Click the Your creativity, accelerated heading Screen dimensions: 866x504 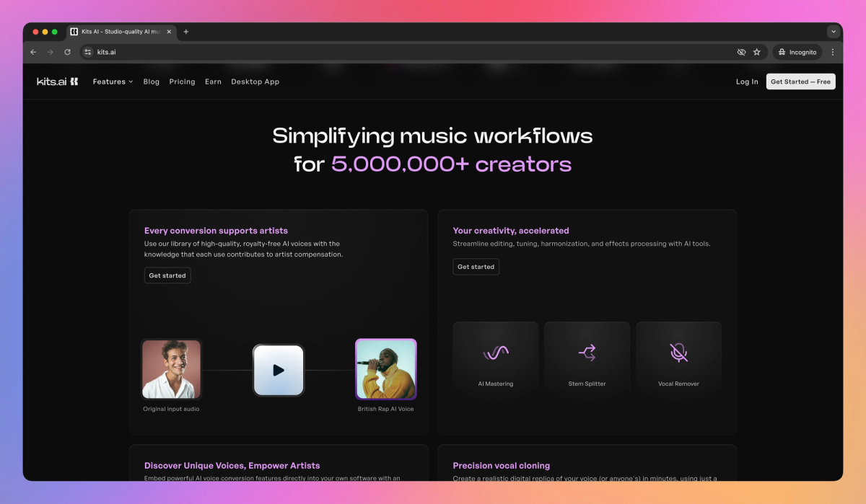511,231
